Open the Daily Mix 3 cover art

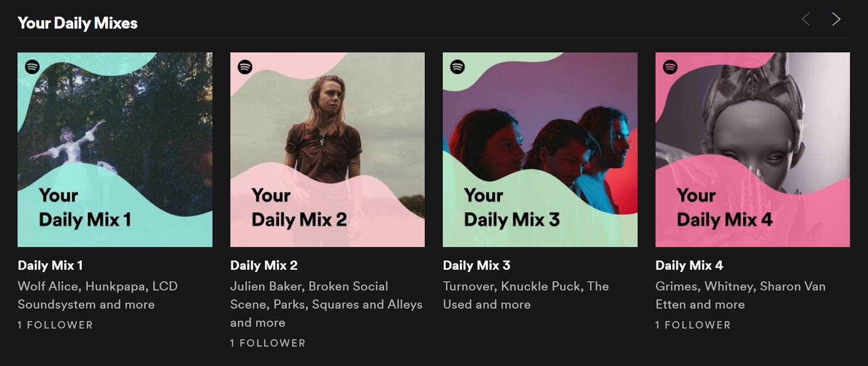pyautogui.click(x=540, y=150)
